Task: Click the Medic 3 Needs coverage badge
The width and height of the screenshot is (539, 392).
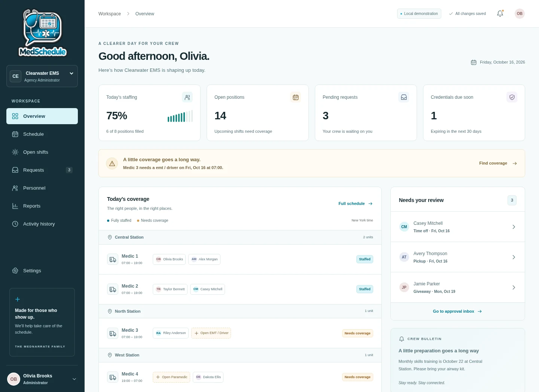Action: click(357, 333)
